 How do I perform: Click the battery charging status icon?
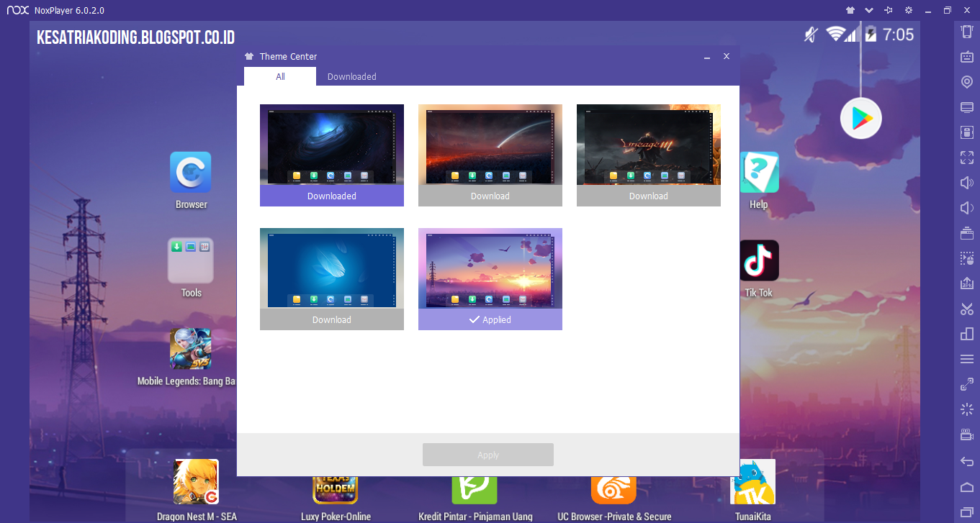pyautogui.click(x=871, y=34)
